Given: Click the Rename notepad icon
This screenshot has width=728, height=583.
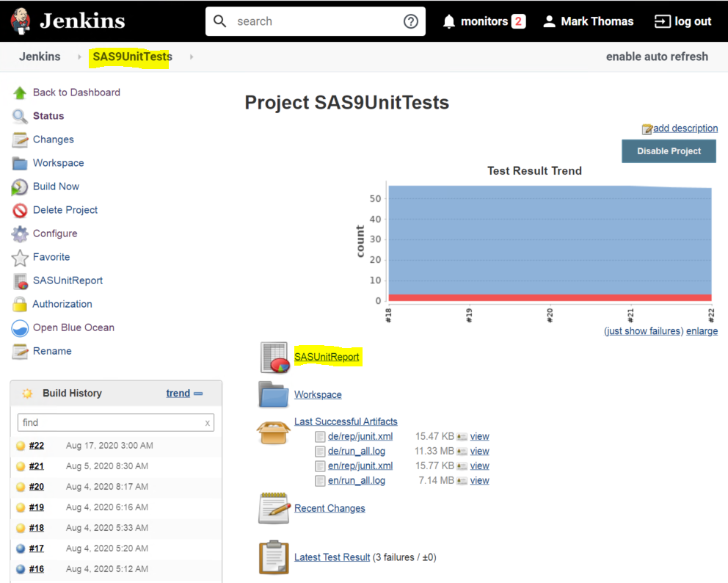Looking at the screenshot, I should coord(20,351).
